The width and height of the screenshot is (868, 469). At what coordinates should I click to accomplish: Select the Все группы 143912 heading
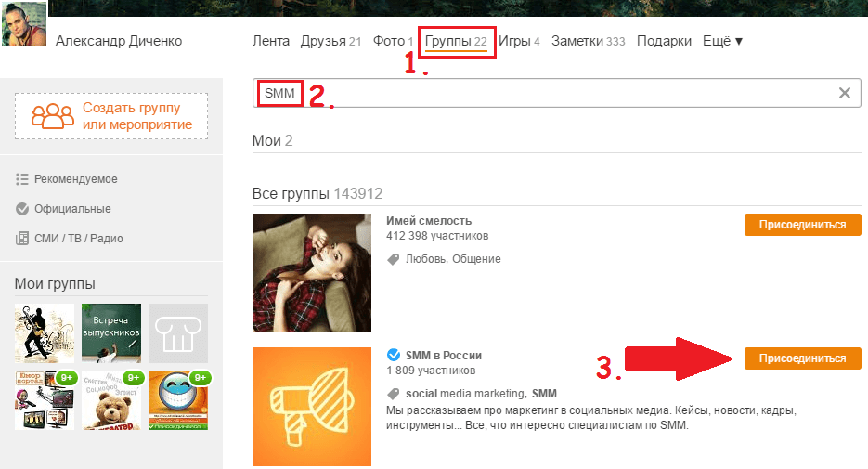click(x=317, y=194)
